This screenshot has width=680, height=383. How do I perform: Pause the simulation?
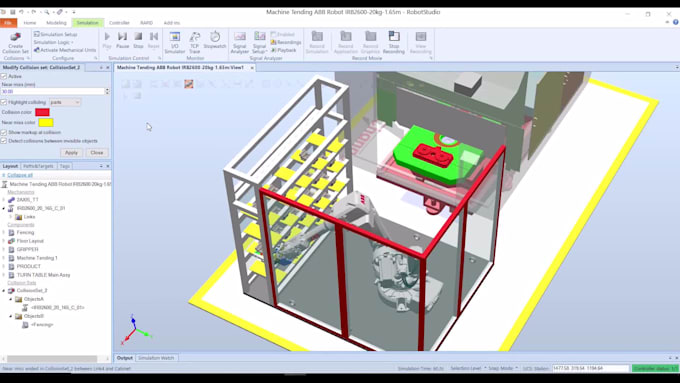click(123, 40)
